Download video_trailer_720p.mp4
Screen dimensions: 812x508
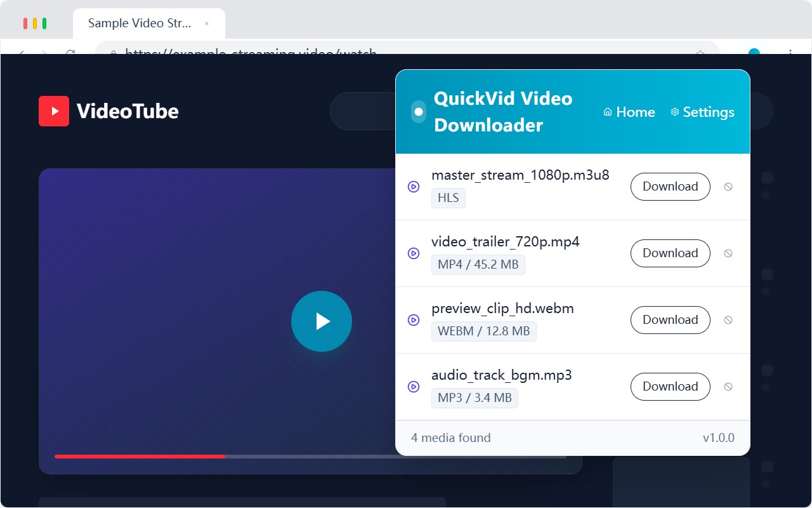(670, 253)
